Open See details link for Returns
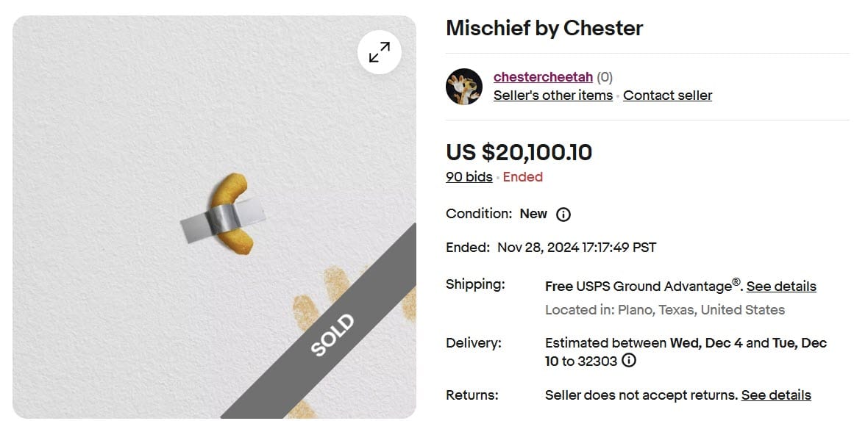868x421 pixels. click(x=776, y=395)
